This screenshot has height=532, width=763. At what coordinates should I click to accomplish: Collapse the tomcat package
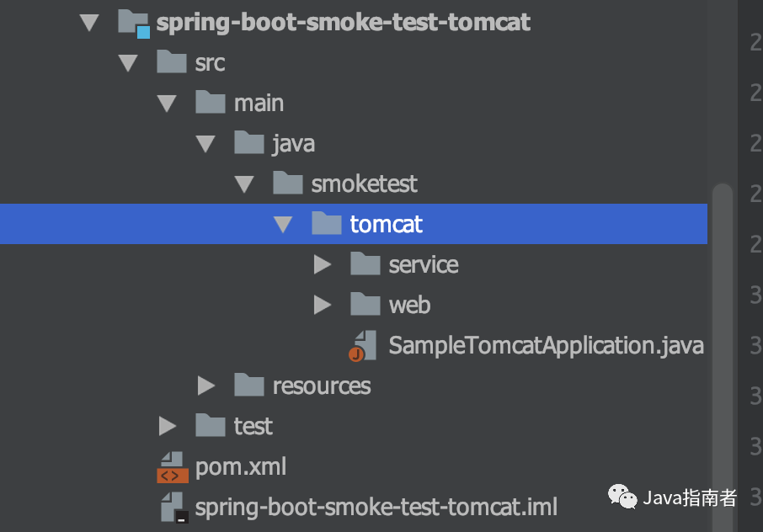[x=283, y=225]
